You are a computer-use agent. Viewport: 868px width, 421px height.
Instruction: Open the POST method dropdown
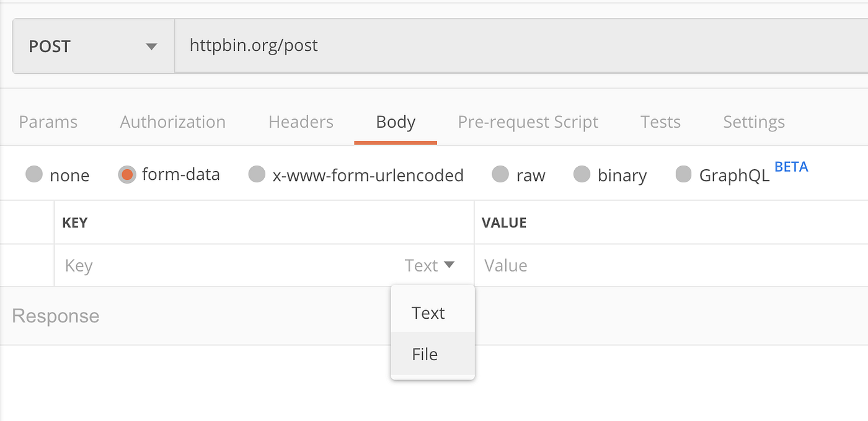point(92,46)
